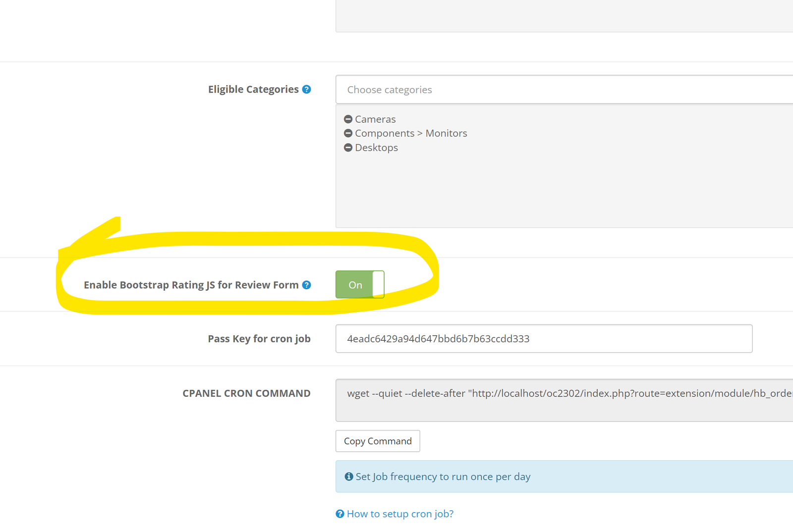Click Set Job frequency notice text

click(443, 477)
